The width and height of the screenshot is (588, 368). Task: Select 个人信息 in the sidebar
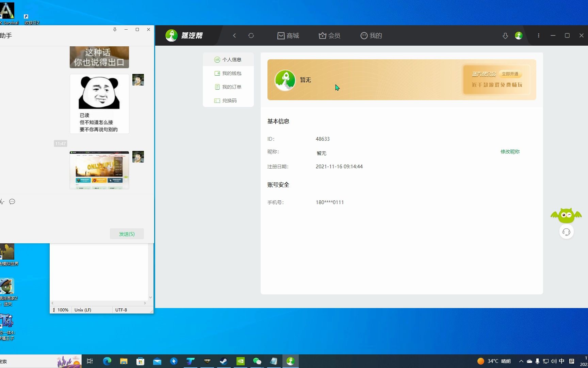tap(228, 60)
